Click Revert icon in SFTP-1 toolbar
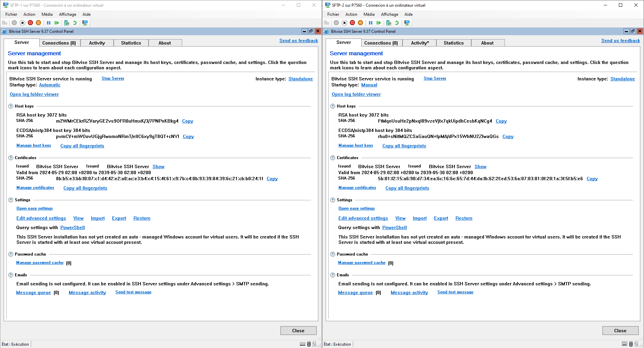 75,23
